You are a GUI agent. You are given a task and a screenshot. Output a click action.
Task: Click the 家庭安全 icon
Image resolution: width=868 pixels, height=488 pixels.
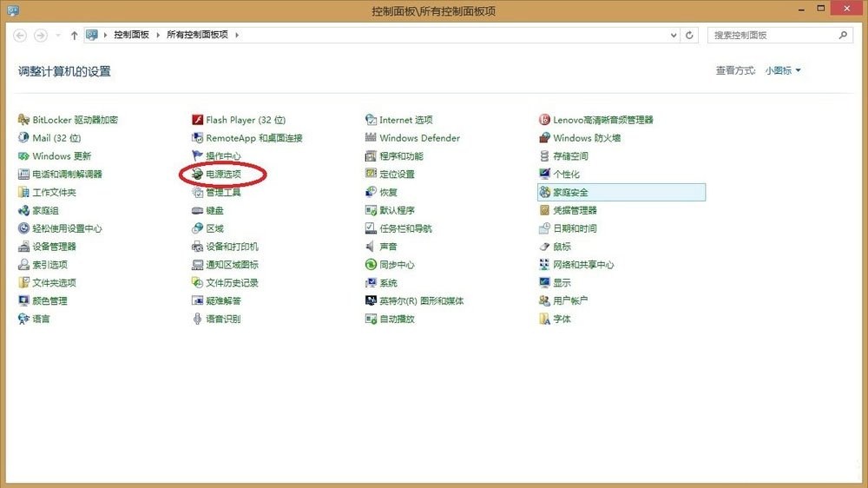coord(545,192)
